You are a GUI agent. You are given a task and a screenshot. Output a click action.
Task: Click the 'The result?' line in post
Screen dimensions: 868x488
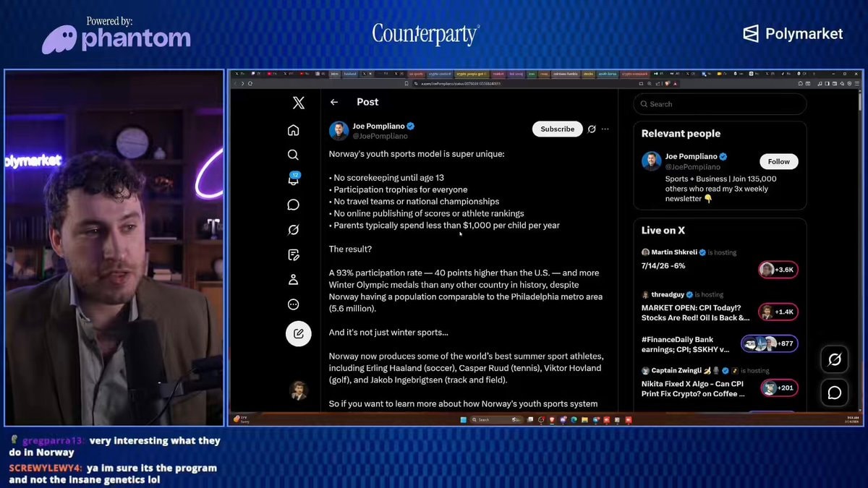tap(351, 249)
